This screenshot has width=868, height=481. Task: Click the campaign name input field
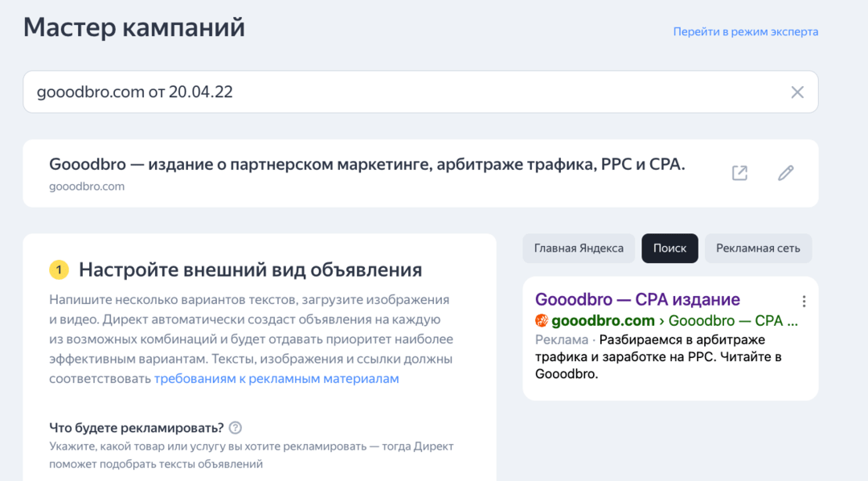tap(241, 92)
